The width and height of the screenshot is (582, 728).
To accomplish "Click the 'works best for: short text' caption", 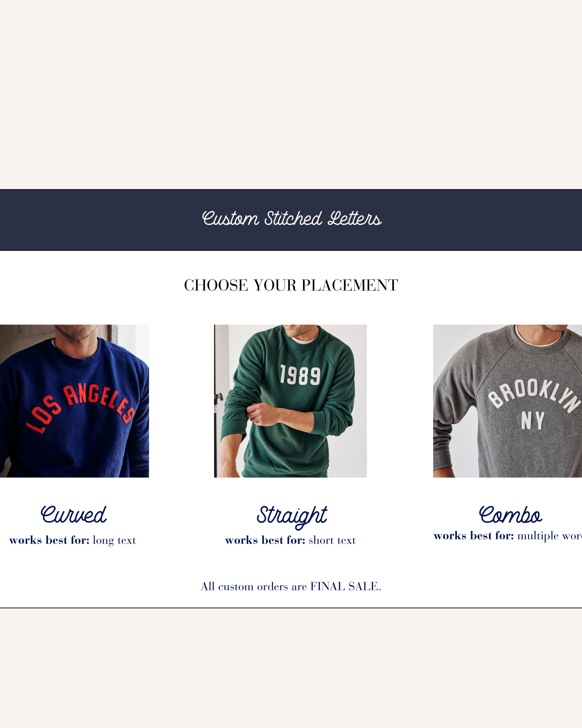I will [x=291, y=540].
